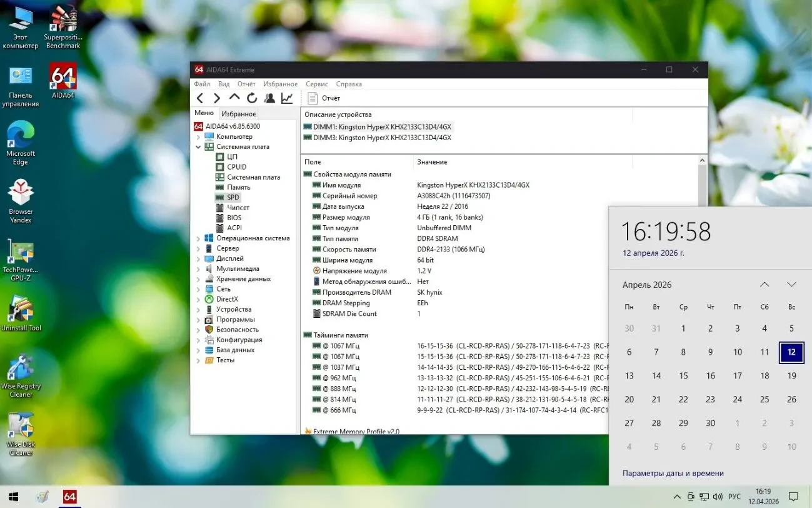Click the Отчёт button in the toolbar

click(324, 98)
